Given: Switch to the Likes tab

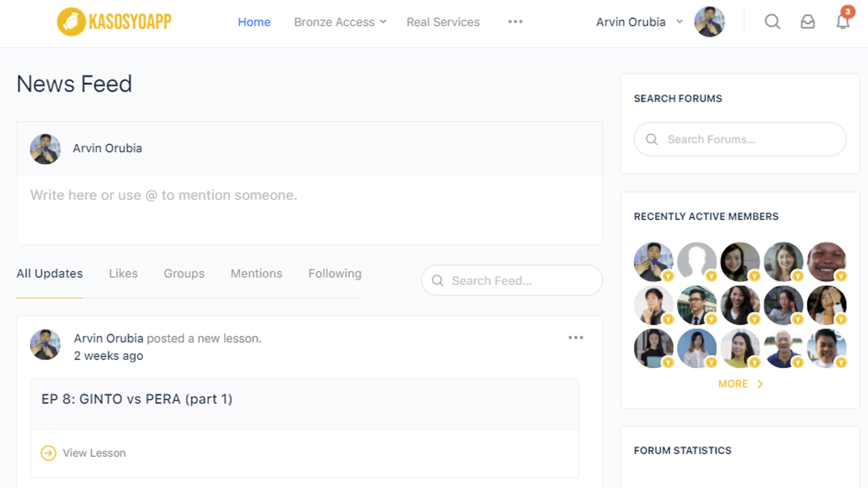Looking at the screenshot, I should coord(123,273).
